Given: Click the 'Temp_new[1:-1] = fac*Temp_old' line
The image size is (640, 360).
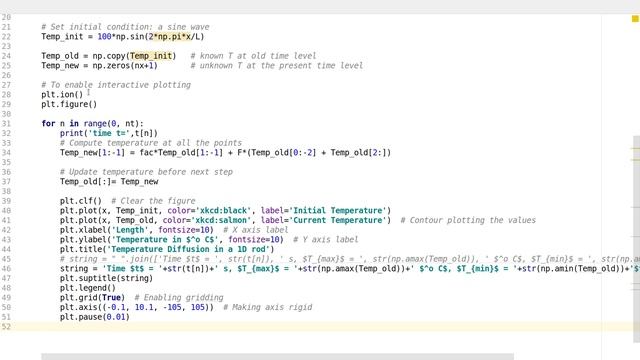Looking at the screenshot, I should point(225,152).
